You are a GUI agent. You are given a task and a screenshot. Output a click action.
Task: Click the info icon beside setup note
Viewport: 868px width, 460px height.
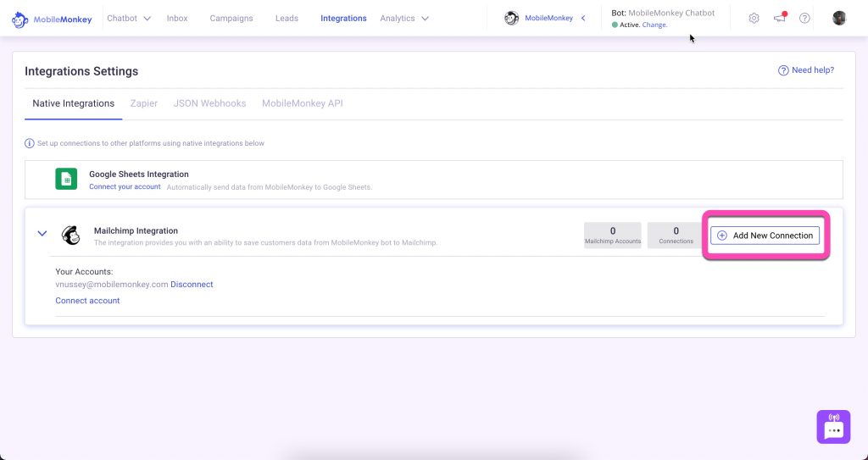click(x=30, y=143)
